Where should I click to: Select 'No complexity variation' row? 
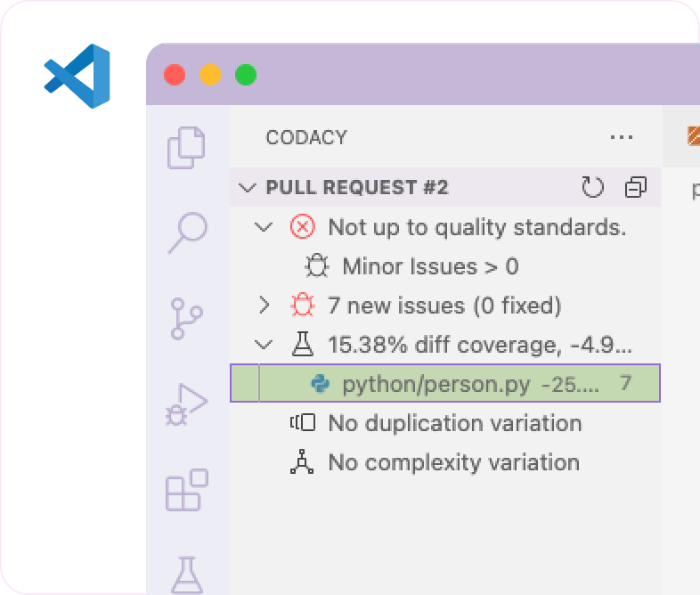point(445,461)
